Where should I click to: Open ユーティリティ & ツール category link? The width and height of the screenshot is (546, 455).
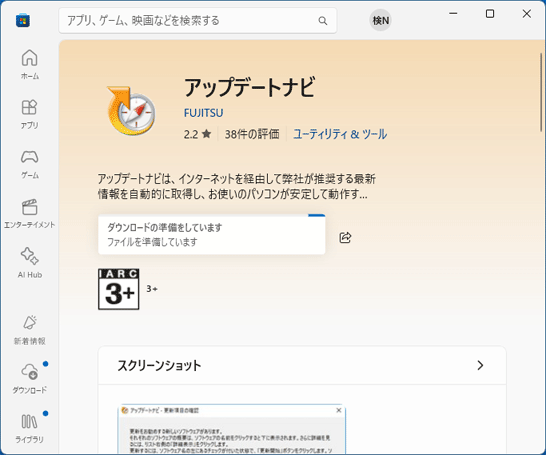[x=340, y=134]
